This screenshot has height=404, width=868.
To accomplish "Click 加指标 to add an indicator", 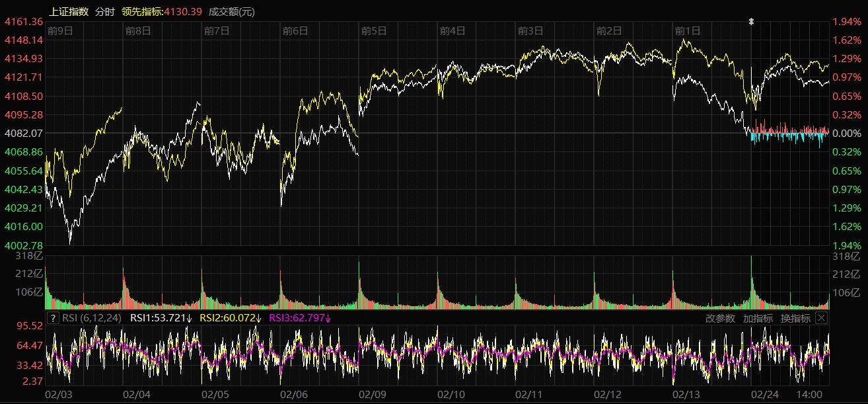I will [x=758, y=318].
